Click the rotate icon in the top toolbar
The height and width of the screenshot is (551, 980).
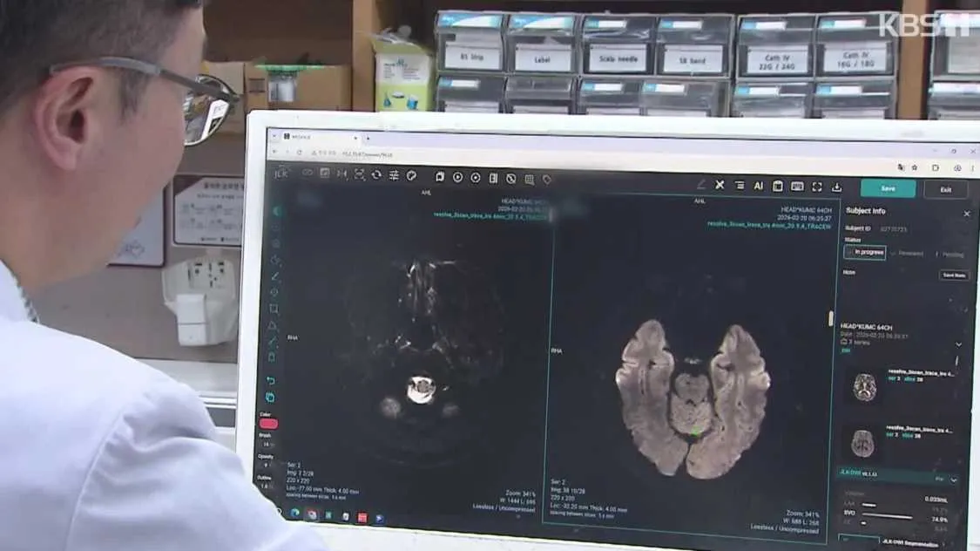click(376, 174)
